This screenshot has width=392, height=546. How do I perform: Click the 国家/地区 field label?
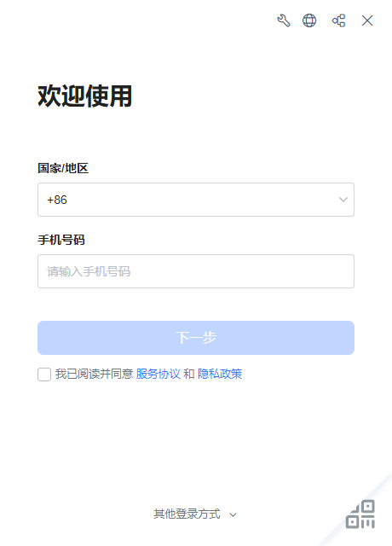pos(63,168)
